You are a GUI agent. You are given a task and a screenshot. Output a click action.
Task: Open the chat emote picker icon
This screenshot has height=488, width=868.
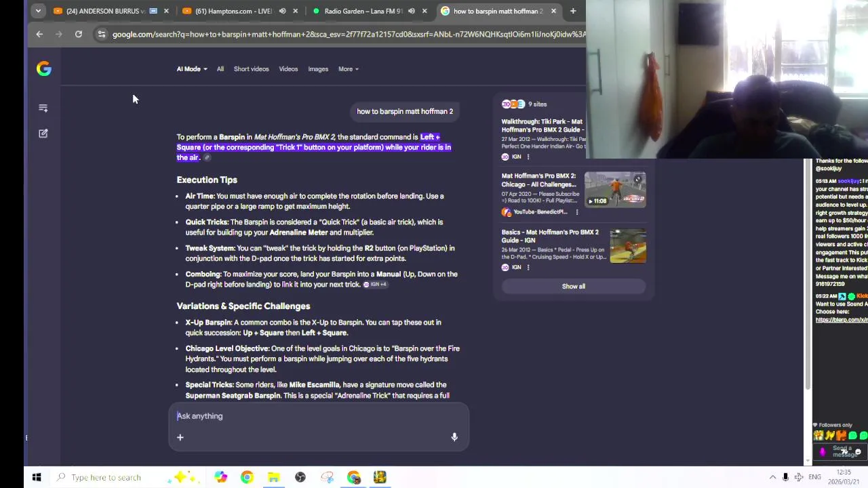click(x=859, y=452)
